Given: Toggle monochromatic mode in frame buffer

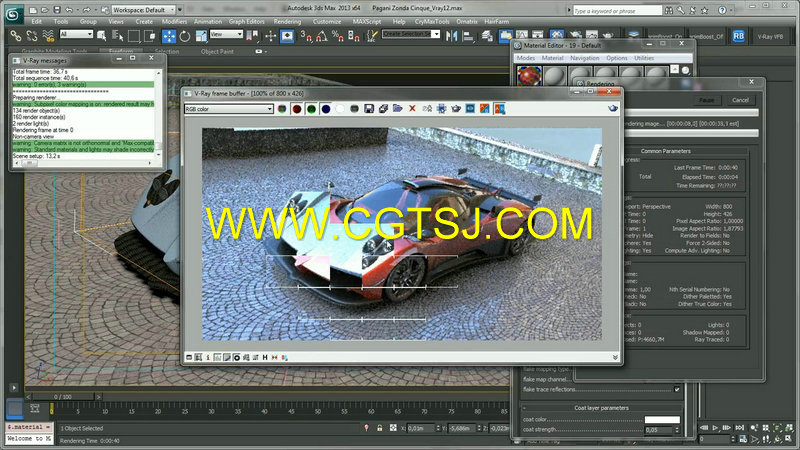Looking at the screenshot, I should pos(355,109).
